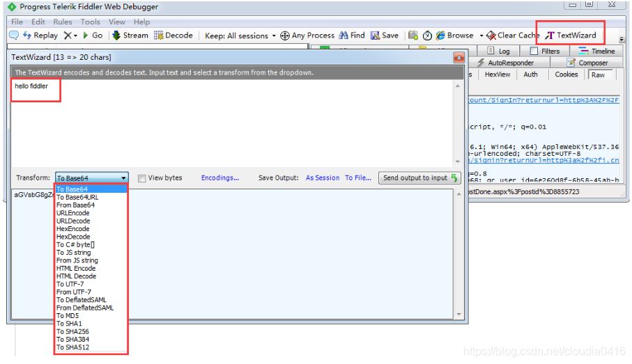Switch to the Composer tab
The height and width of the screenshot is (364, 632).
(x=587, y=63)
